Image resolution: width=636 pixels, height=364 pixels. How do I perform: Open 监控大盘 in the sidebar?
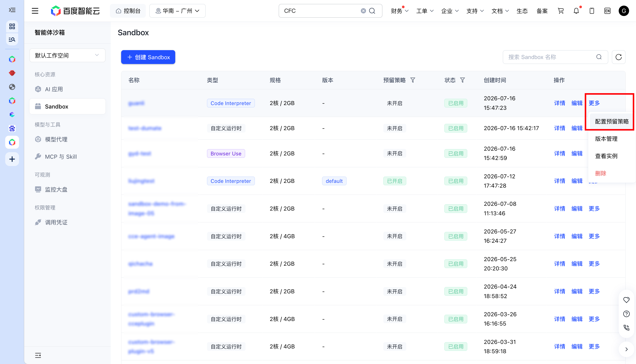67,190
